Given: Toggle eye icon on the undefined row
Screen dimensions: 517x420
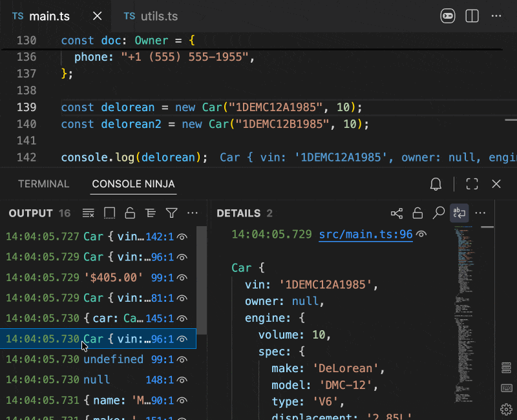Looking at the screenshot, I should [x=182, y=359].
